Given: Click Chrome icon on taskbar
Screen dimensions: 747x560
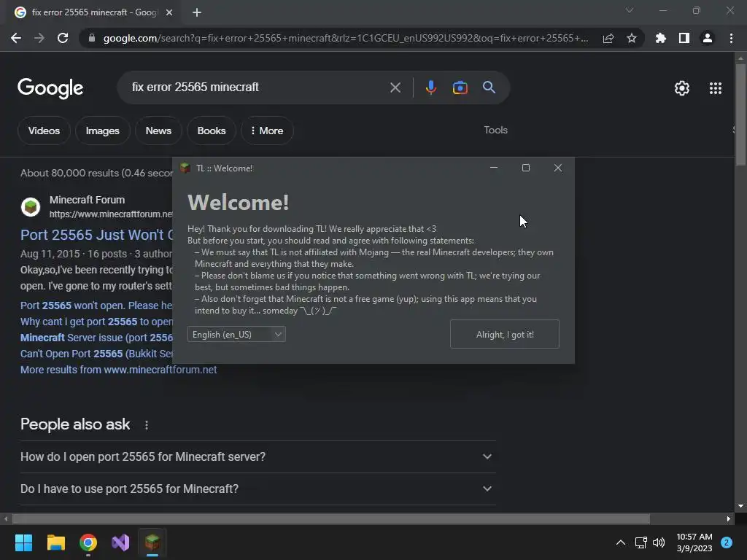Looking at the screenshot, I should [88, 542].
